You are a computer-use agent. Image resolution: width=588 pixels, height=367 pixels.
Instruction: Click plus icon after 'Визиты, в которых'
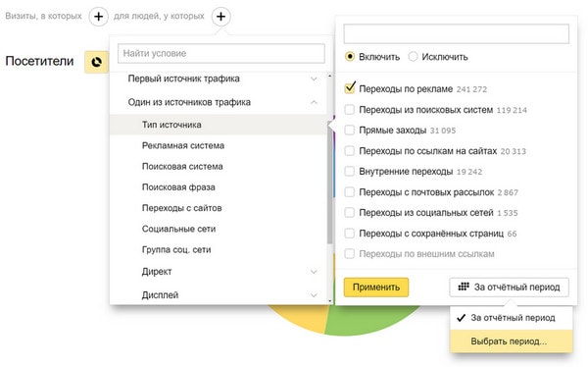pos(98,17)
